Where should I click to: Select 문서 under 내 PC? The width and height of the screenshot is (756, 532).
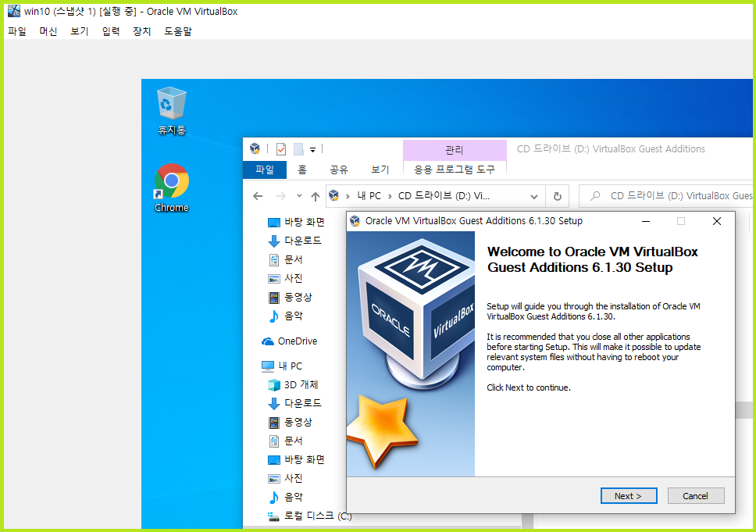coord(285,441)
